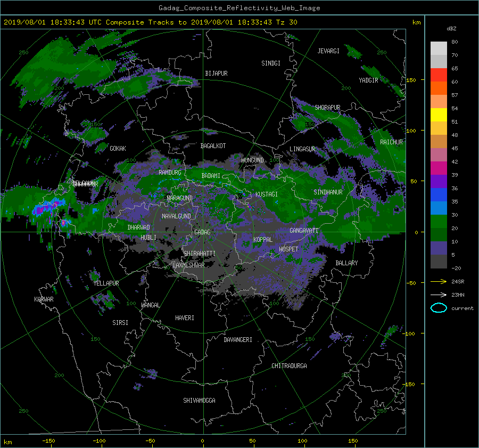479x448 pixels.
Task: Click the YADGIR city label
Action: [x=368, y=80]
